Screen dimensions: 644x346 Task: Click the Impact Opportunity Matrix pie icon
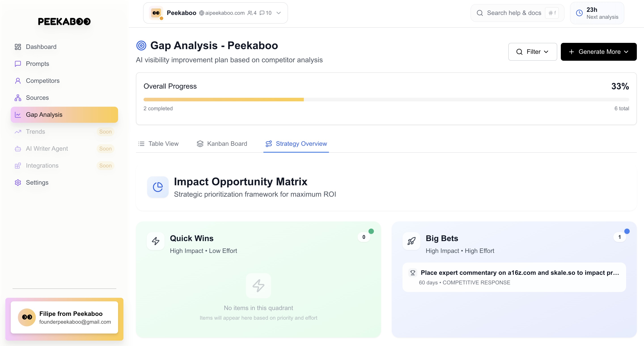pos(158,187)
